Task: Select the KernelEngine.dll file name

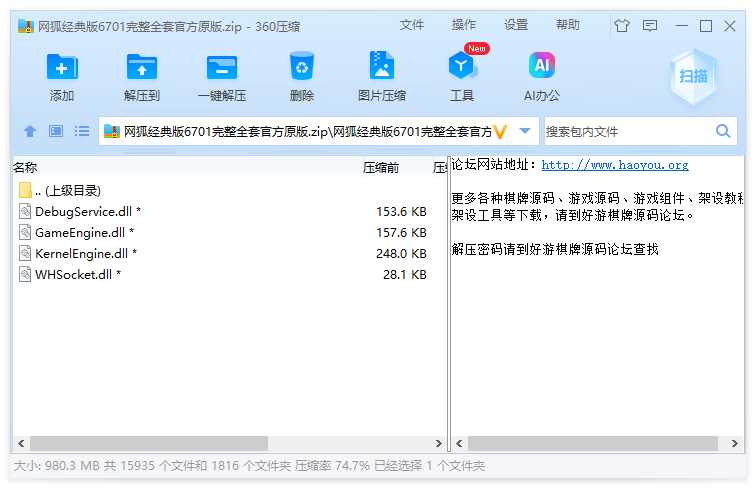Action: tap(81, 253)
